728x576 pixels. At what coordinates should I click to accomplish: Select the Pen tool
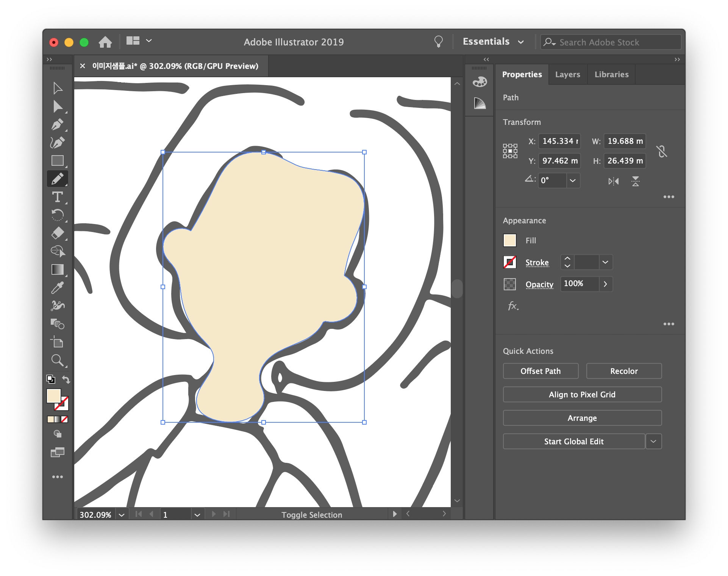coord(57,125)
